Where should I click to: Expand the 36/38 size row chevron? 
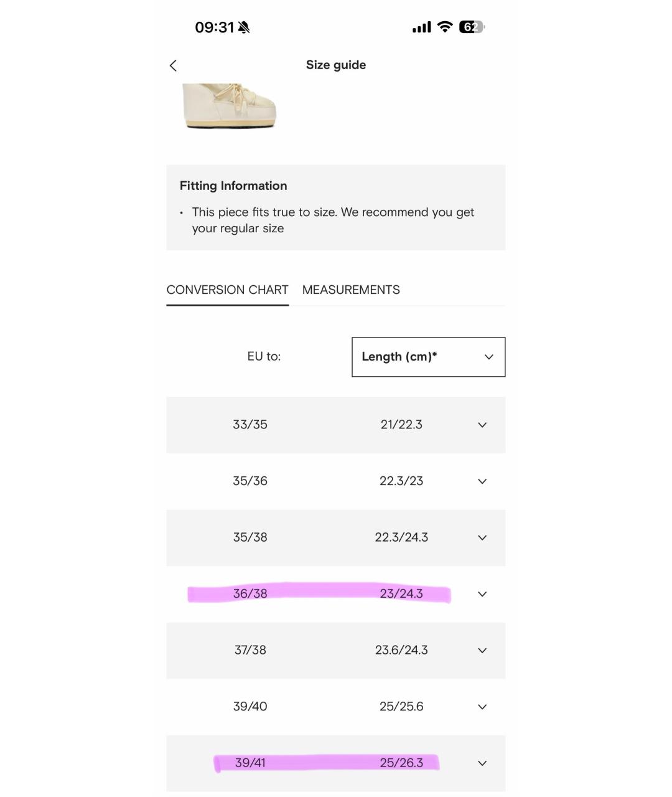[x=482, y=594]
